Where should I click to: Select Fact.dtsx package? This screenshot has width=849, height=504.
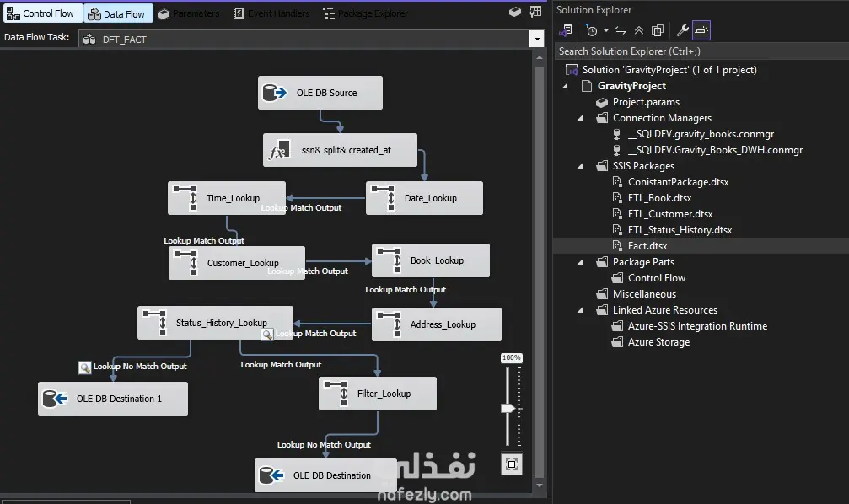pos(647,246)
